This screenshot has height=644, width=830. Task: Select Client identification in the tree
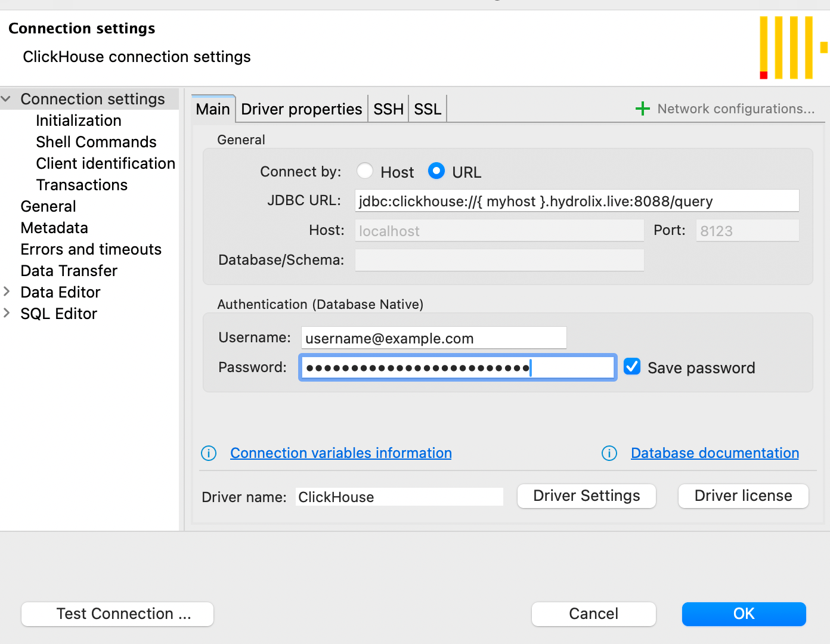106,163
